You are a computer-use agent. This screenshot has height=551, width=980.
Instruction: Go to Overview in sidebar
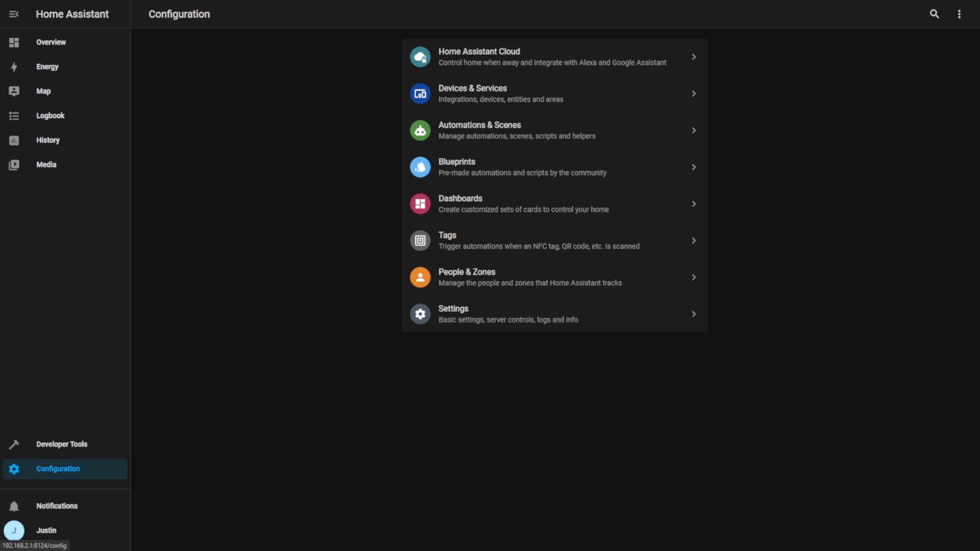51,42
